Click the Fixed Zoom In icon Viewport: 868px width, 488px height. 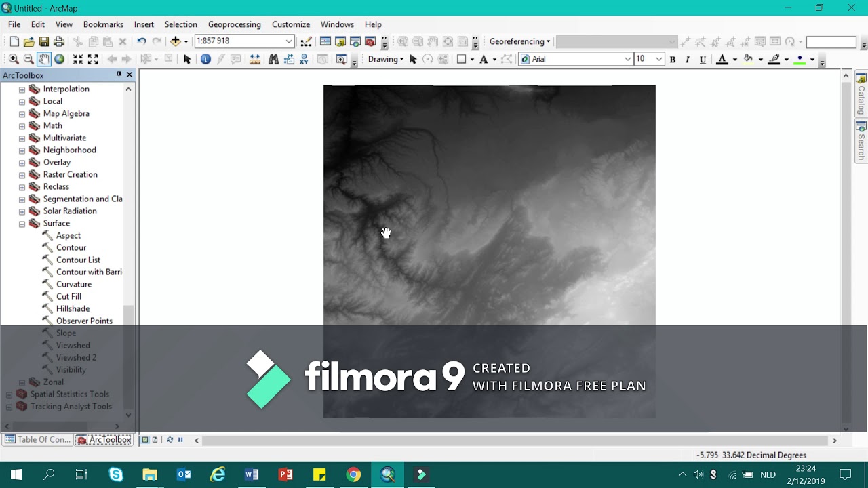click(78, 59)
